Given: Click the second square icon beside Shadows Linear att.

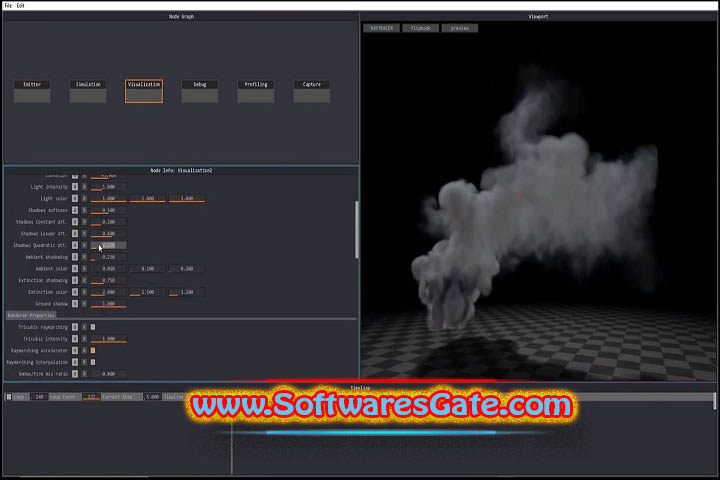Looking at the screenshot, I should [84, 234].
